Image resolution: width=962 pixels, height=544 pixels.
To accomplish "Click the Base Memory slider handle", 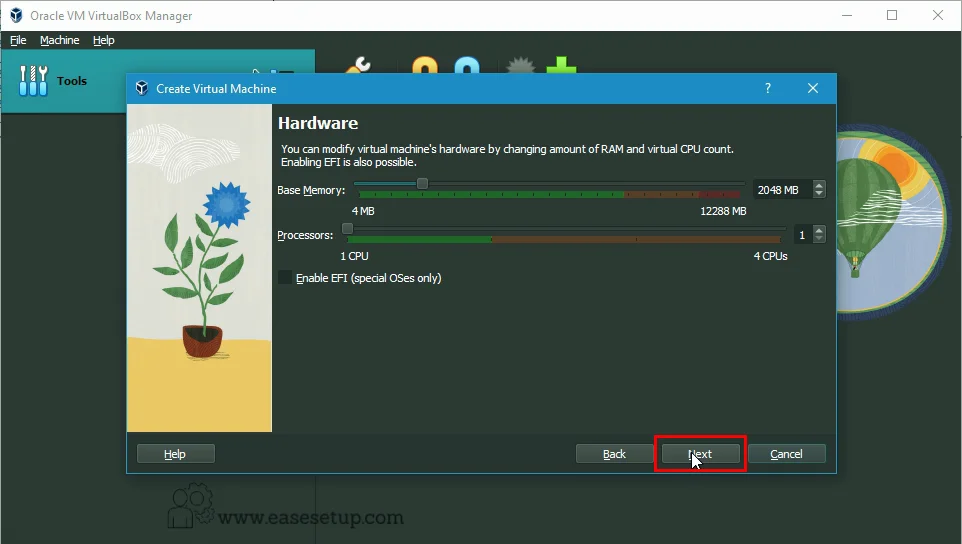I will click(x=422, y=183).
